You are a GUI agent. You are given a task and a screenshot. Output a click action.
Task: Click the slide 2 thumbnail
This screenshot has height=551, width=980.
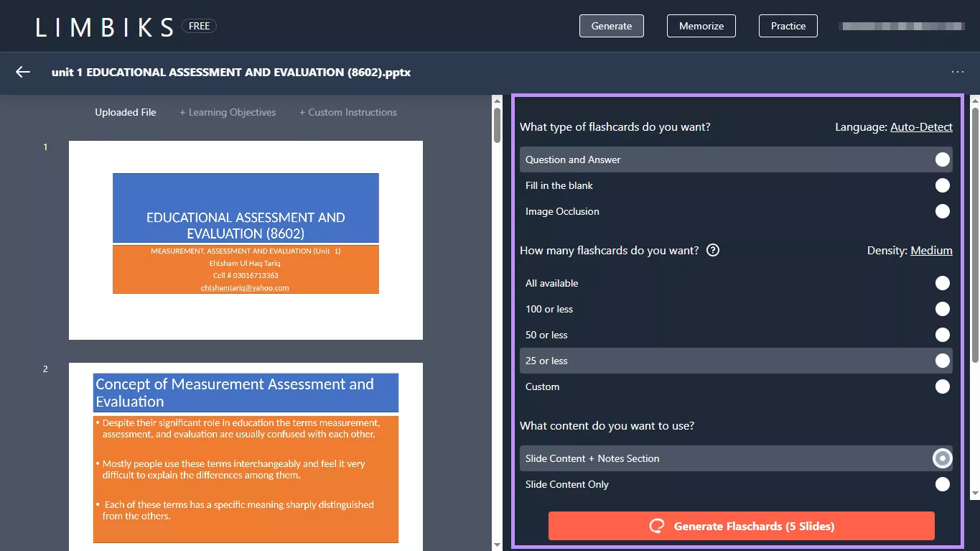(246, 455)
